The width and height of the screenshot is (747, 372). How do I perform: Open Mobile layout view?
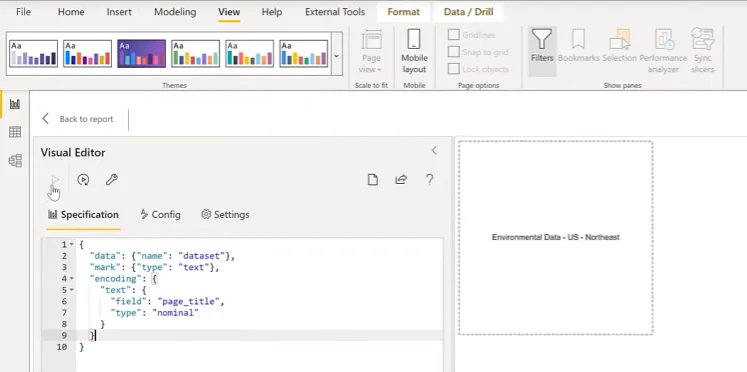[414, 51]
